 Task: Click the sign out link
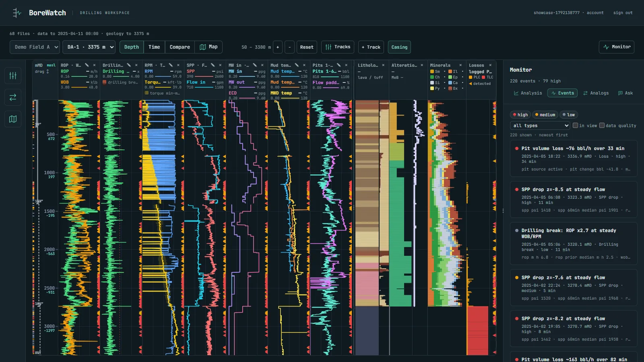point(623,13)
